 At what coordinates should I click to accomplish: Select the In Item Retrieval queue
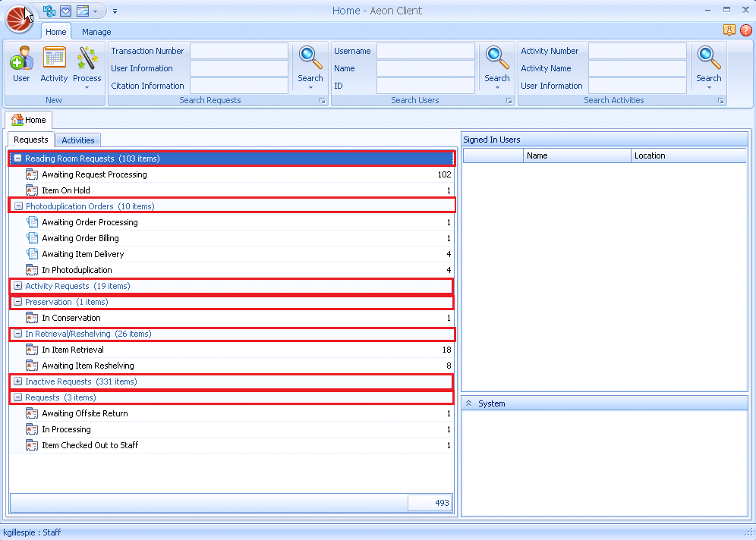pyautogui.click(x=73, y=350)
